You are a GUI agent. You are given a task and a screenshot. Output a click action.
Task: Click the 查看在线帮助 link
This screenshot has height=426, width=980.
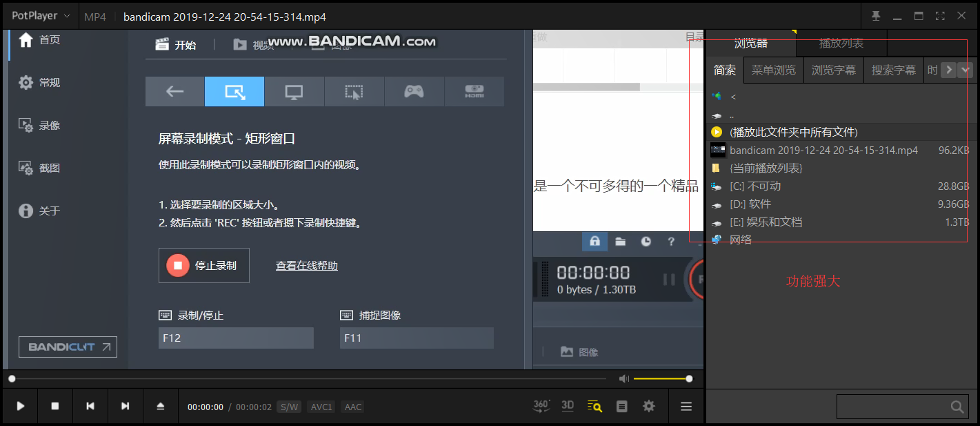[x=307, y=266]
